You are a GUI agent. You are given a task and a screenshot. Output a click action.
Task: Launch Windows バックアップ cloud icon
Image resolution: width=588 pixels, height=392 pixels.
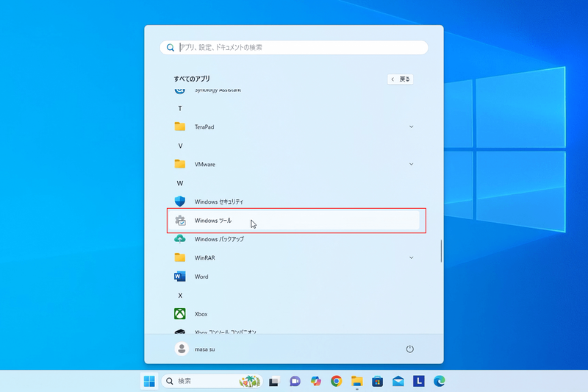pyautogui.click(x=180, y=239)
